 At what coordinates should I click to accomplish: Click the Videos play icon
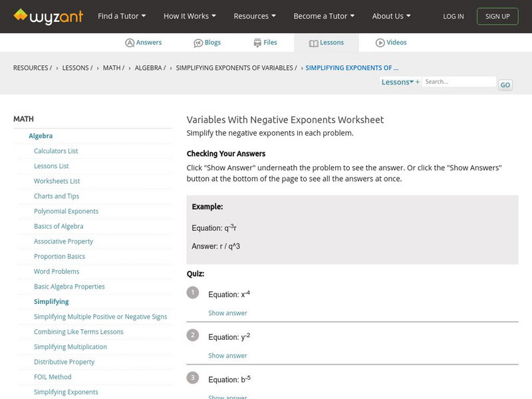(380, 43)
